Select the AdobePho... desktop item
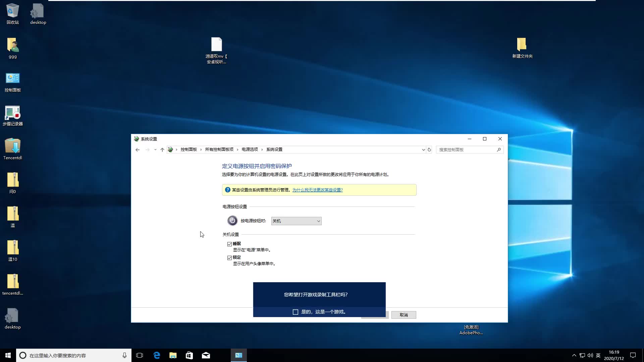The width and height of the screenshot is (644, 362). (x=471, y=330)
